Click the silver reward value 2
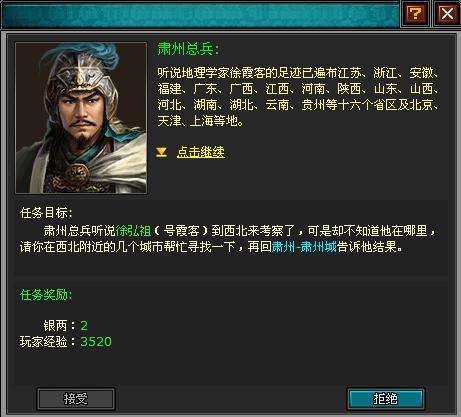 click(x=84, y=326)
